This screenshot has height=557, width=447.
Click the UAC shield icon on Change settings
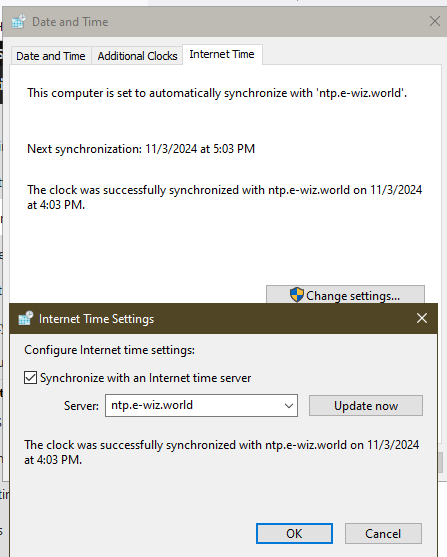click(296, 295)
